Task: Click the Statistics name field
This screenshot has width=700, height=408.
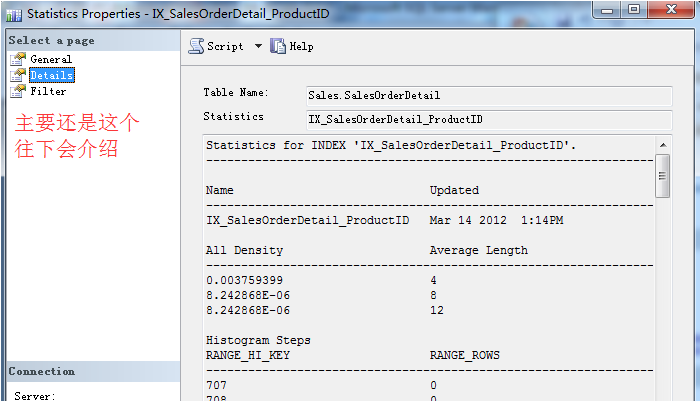Action: pos(489,120)
